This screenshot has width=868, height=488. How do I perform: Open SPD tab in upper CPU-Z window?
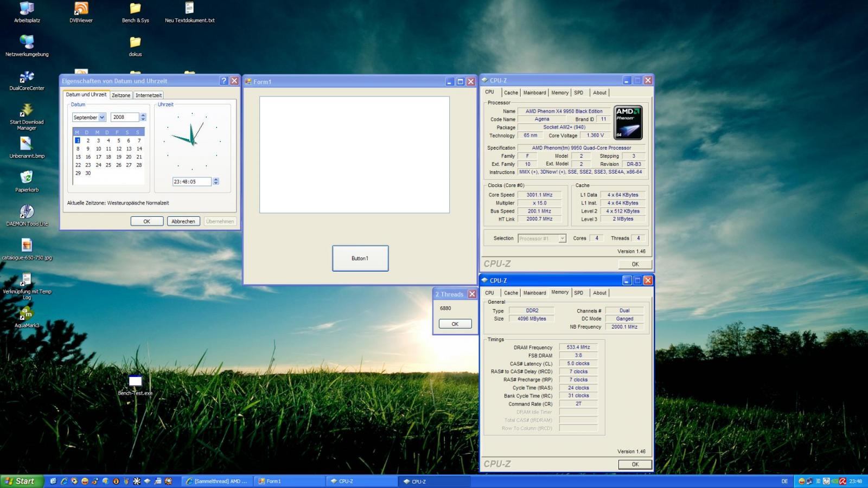(579, 93)
